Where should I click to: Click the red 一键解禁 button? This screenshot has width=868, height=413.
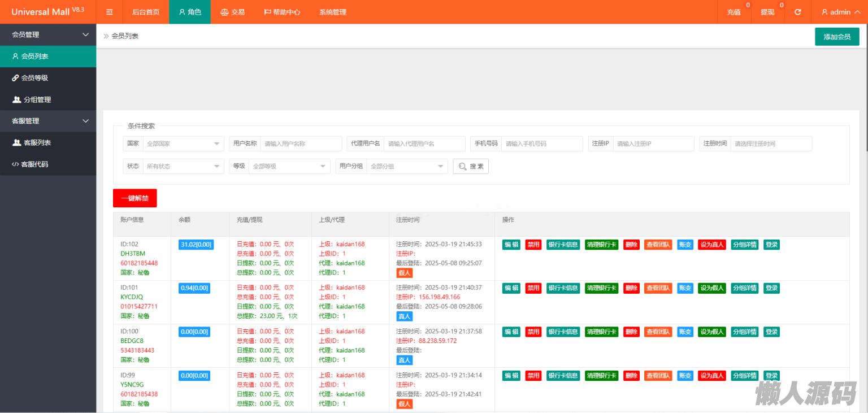134,198
